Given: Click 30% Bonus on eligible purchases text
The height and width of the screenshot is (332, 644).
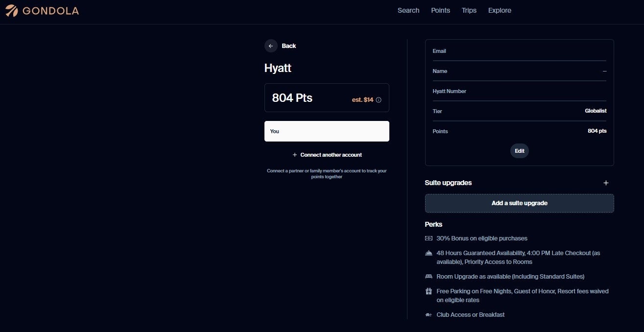Looking at the screenshot, I should pyautogui.click(x=482, y=238).
